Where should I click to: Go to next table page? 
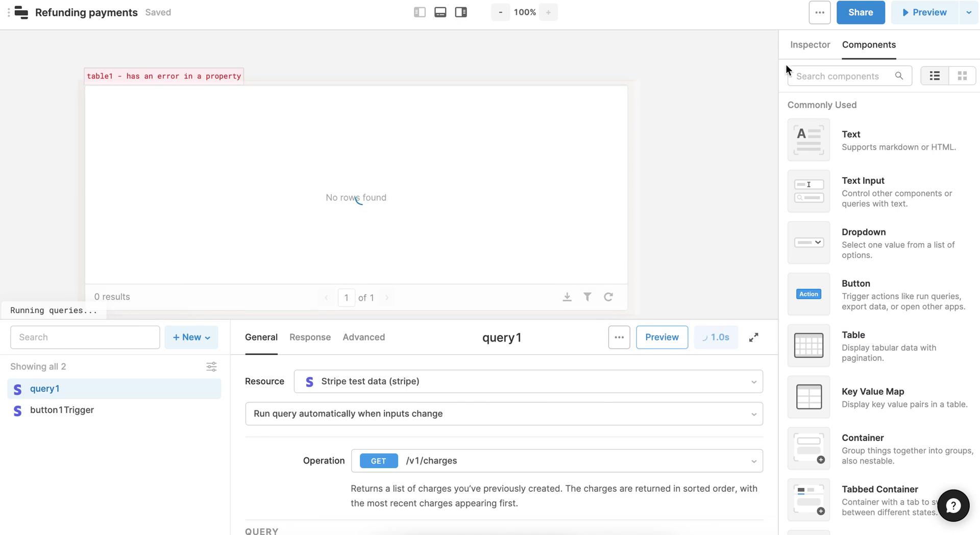coord(387,298)
